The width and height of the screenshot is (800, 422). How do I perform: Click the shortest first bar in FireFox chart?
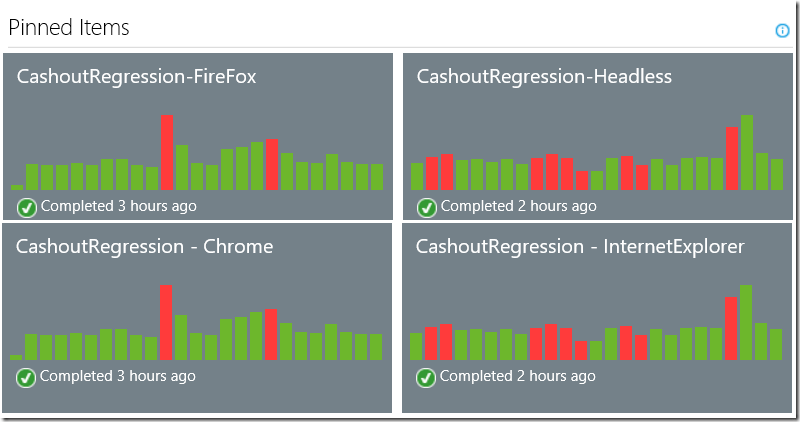pyautogui.click(x=17, y=187)
